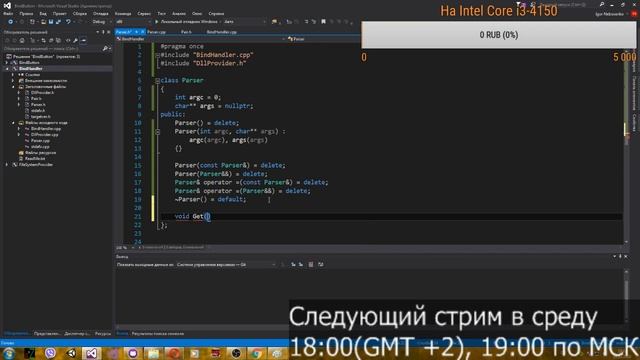Start the Local Windows Debugger

(187, 22)
